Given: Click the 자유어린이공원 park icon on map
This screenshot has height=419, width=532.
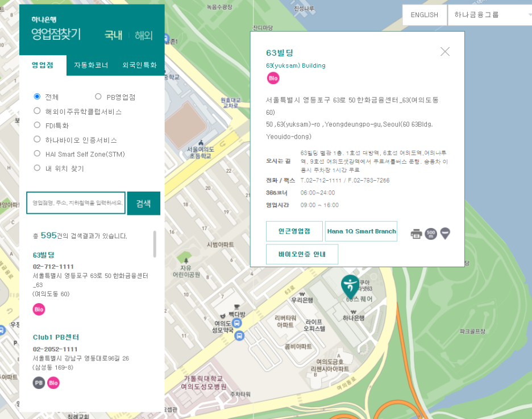Looking at the screenshot, I should tap(186, 260).
